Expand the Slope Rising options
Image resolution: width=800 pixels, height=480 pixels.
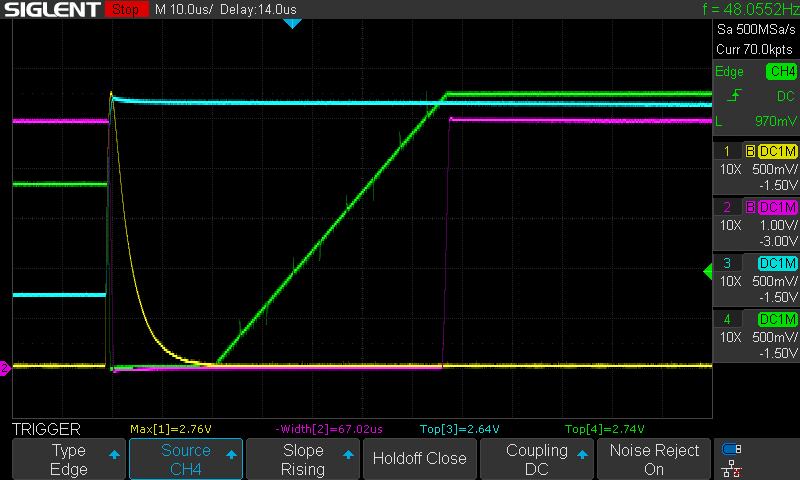(x=302, y=459)
